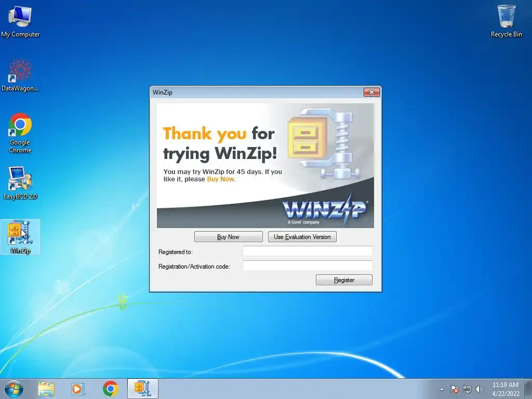The height and width of the screenshot is (399, 532).
Task: Click the Register button
Action: [344, 280]
